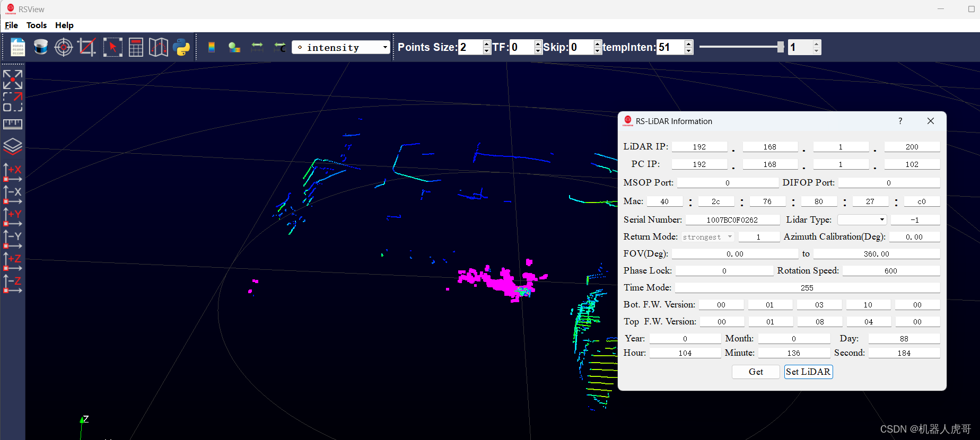980x440 pixels.
Task: Click the crop tool icon
Action: point(87,47)
